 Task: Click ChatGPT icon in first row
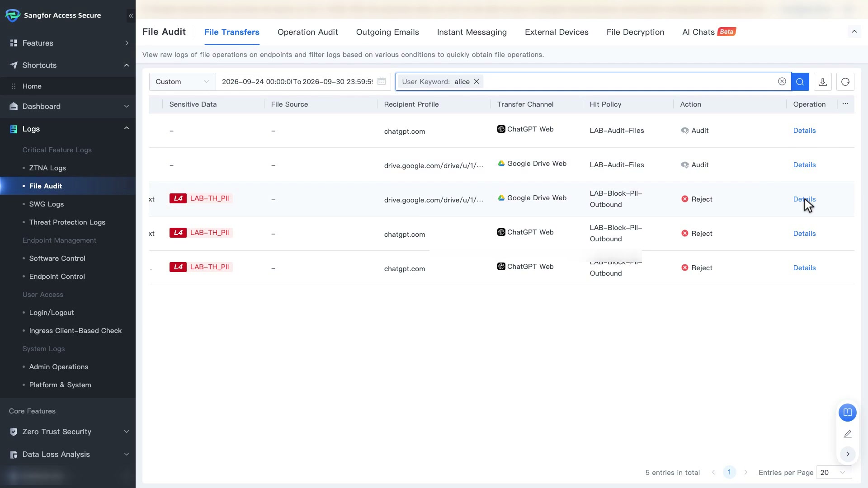tap(501, 129)
